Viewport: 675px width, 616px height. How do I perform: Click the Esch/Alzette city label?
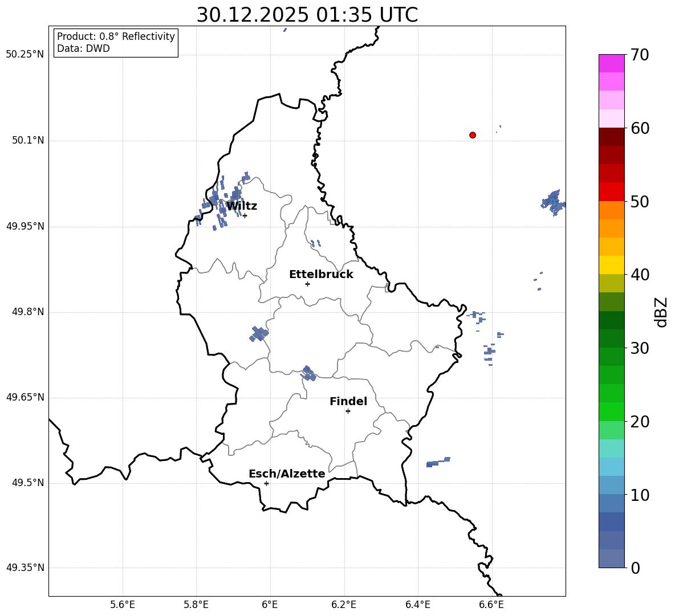[287, 474]
